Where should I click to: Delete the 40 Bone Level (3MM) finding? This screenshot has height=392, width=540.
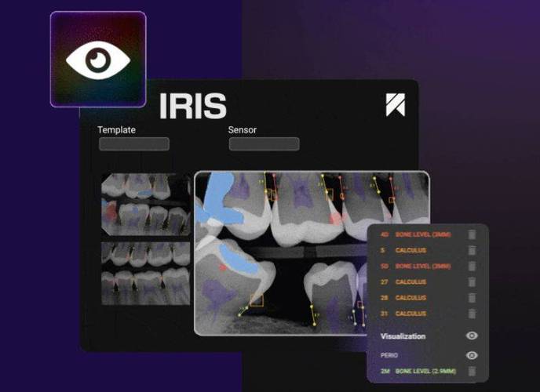[x=472, y=234]
